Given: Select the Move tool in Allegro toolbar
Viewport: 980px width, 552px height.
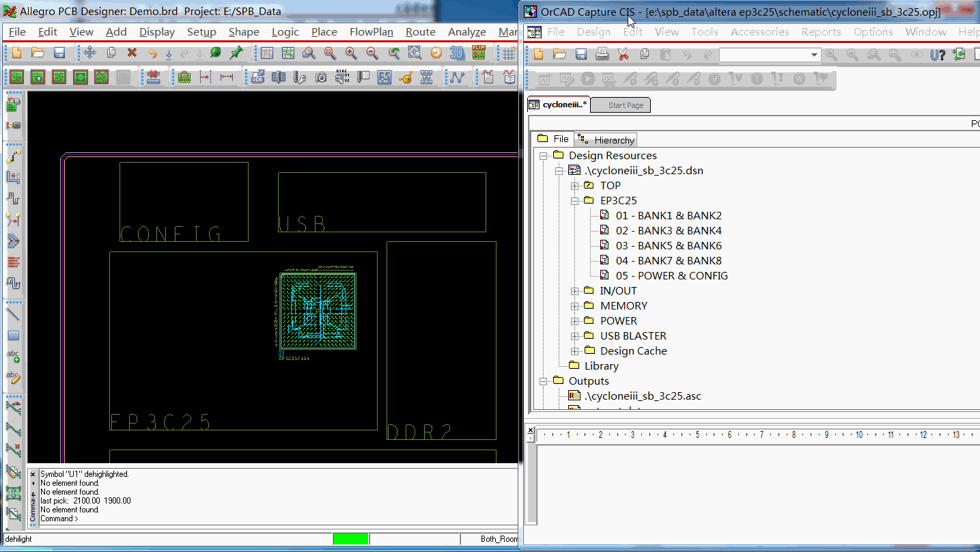Looking at the screenshot, I should click(89, 53).
